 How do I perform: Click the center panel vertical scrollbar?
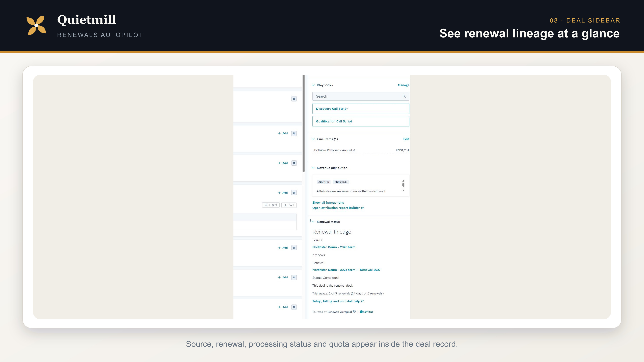click(x=303, y=123)
